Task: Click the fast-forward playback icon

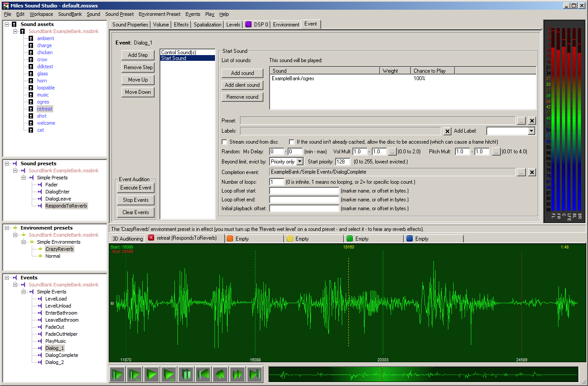Action: [x=237, y=375]
